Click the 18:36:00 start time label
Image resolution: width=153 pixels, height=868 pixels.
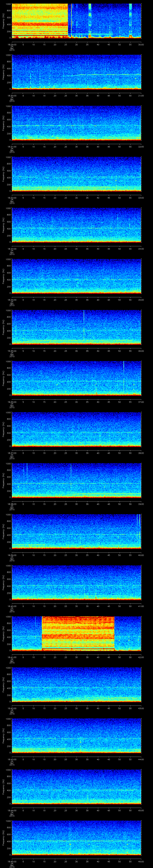click(12, 402)
